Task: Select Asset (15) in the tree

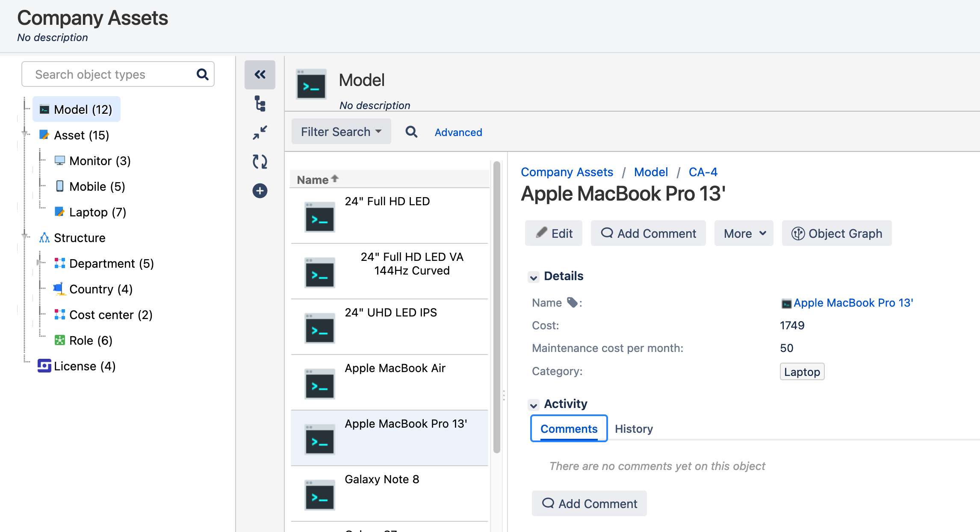Action: pyautogui.click(x=82, y=135)
